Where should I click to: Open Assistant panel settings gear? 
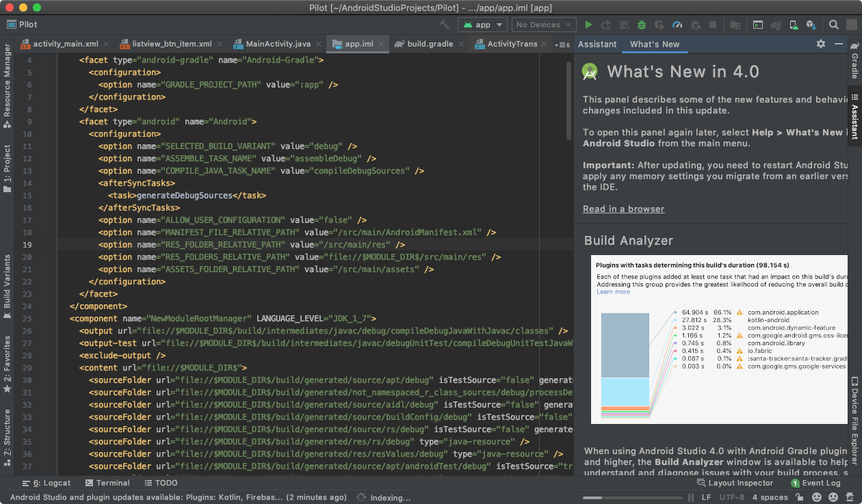click(x=821, y=44)
